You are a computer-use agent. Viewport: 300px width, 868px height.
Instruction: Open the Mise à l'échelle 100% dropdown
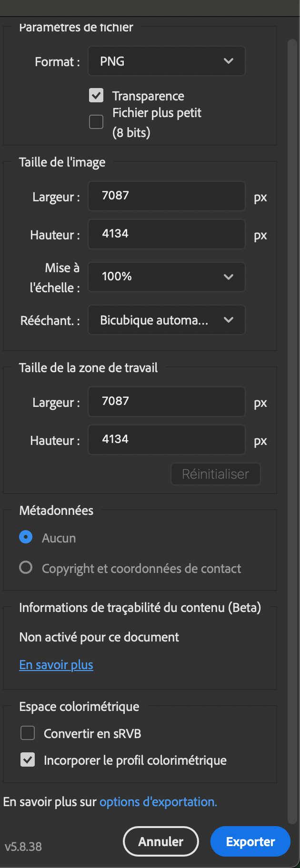click(x=166, y=277)
